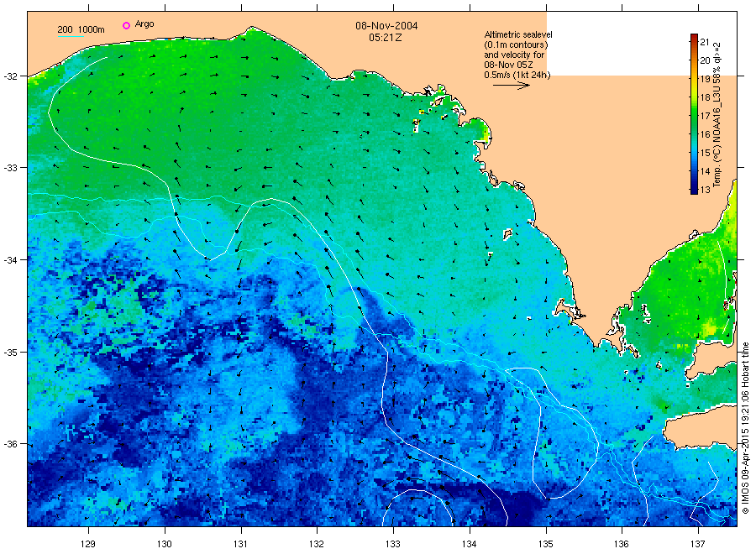The width and height of the screenshot is (756, 554).
Task: Click the cyan line under '200 1000m'
Action: click(x=71, y=37)
